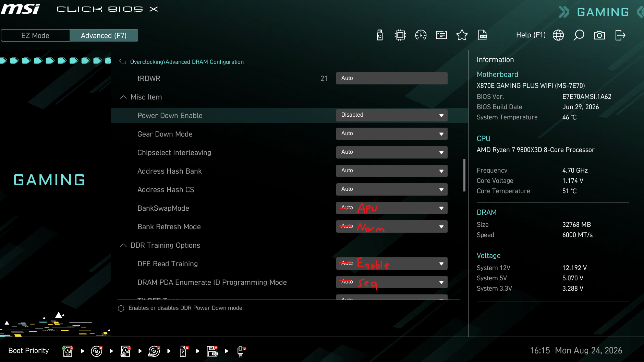Click the AMD Ryzen 7 9800X3D processor name

pos(535,150)
